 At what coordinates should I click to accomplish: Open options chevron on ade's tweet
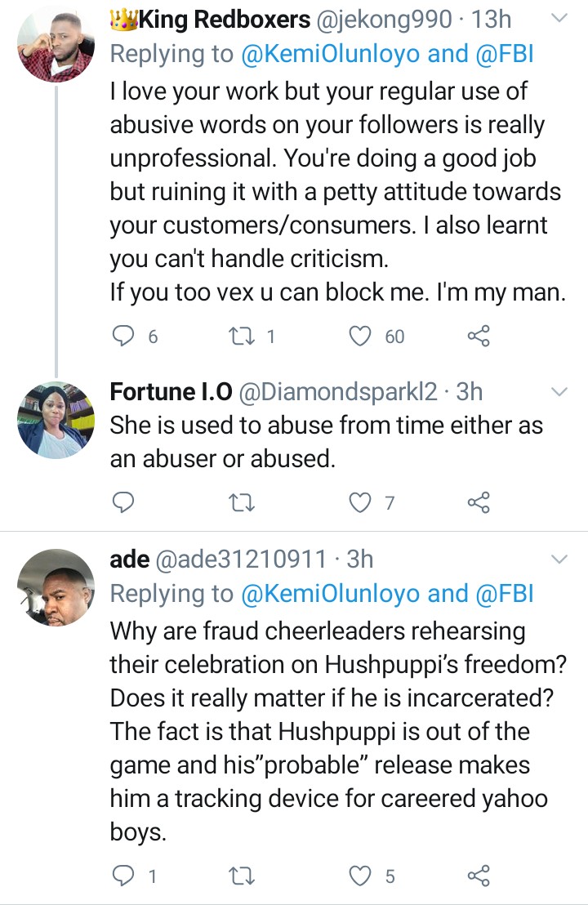click(559, 559)
